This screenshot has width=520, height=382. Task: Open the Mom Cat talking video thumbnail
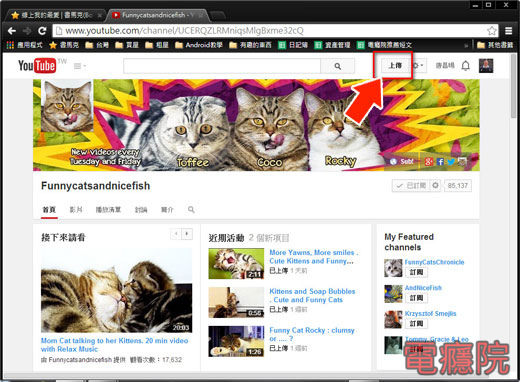click(x=116, y=290)
